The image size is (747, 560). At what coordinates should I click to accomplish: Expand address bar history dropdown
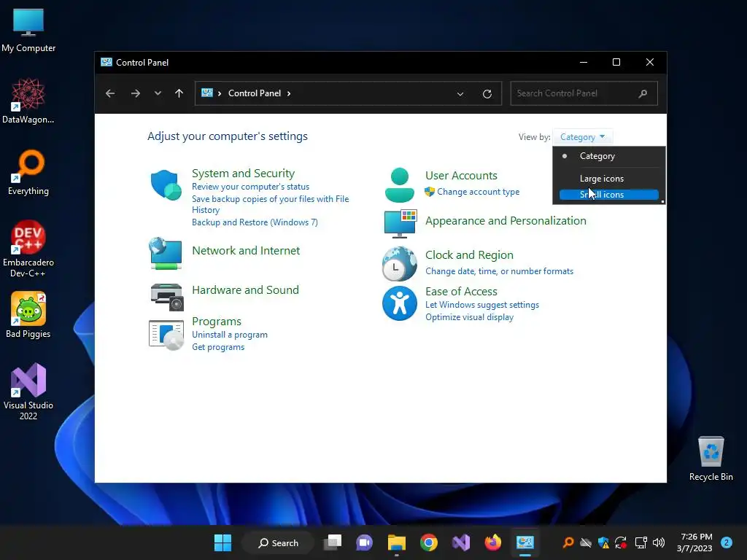(x=460, y=94)
